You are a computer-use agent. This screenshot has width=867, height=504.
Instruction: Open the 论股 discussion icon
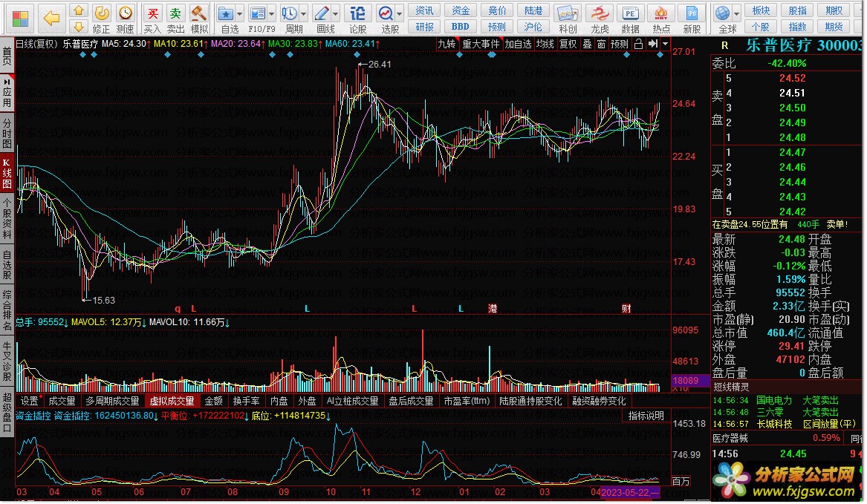(358, 13)
